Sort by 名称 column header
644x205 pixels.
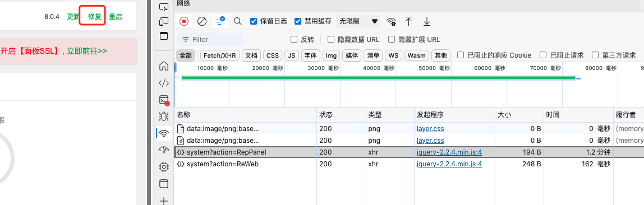tap(245, 115)
